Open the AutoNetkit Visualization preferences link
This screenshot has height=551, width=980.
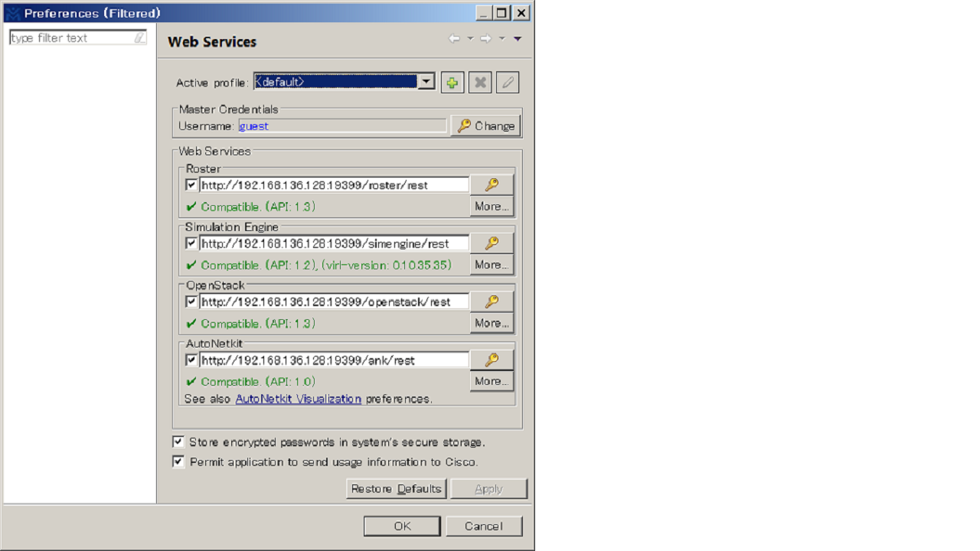[x=299, y=399]
